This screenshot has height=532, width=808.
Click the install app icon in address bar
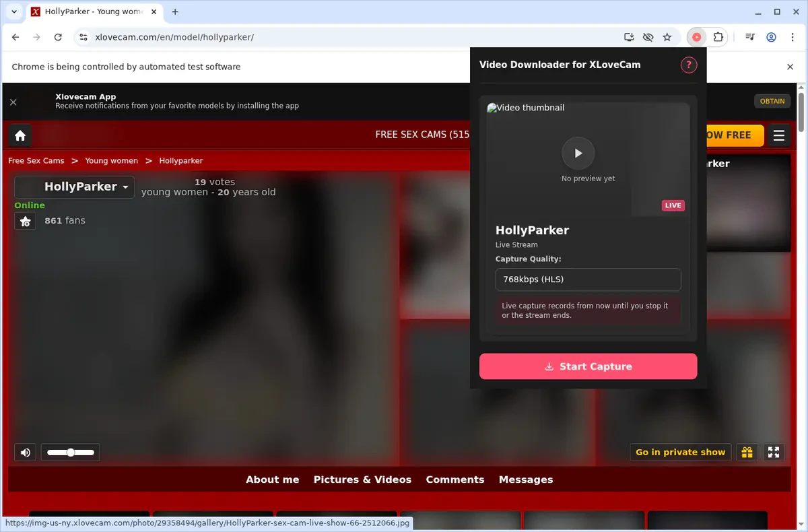coord(629,37)
